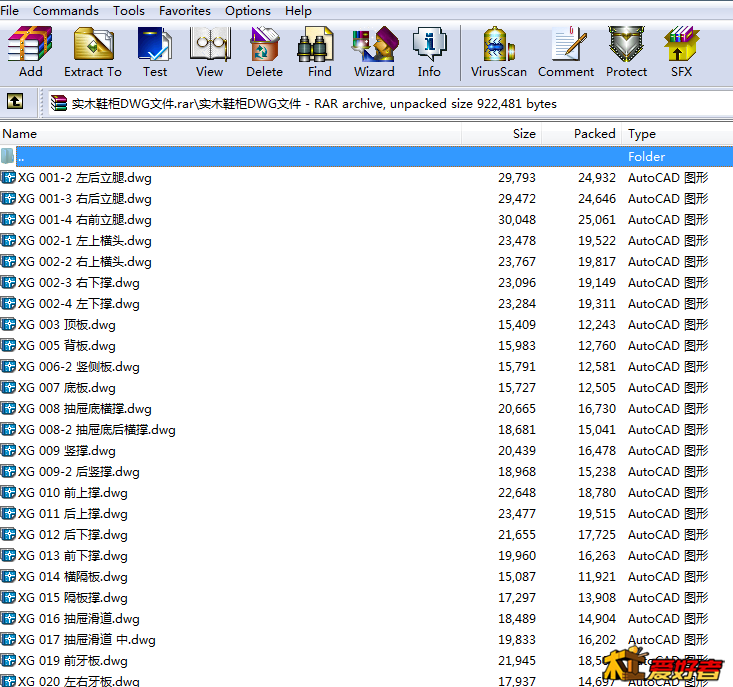
Task: Click the DWG icon of XG 005 file
Action: point(8,345)
